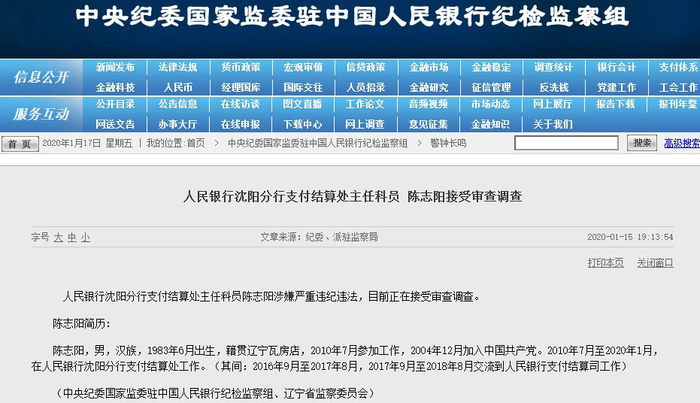Click the 首页 breadcrumb link
Viewport: 700px width, 403px height.
click(196, 143)
